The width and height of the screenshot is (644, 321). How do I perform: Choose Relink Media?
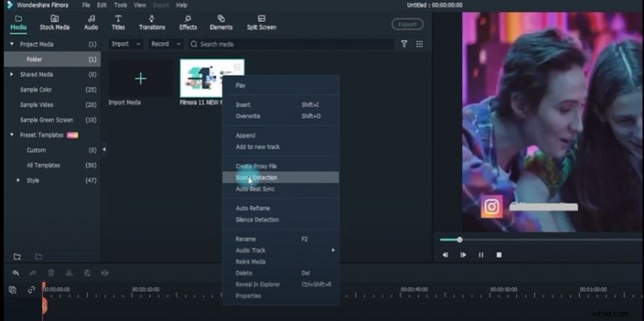pos(280,262)
